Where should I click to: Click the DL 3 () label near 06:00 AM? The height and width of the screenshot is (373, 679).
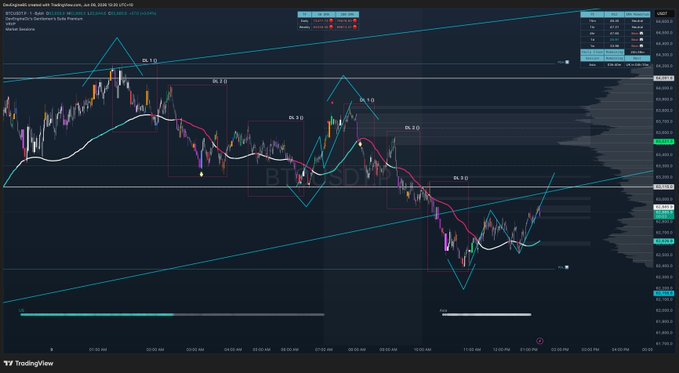[x=296, y=117]
